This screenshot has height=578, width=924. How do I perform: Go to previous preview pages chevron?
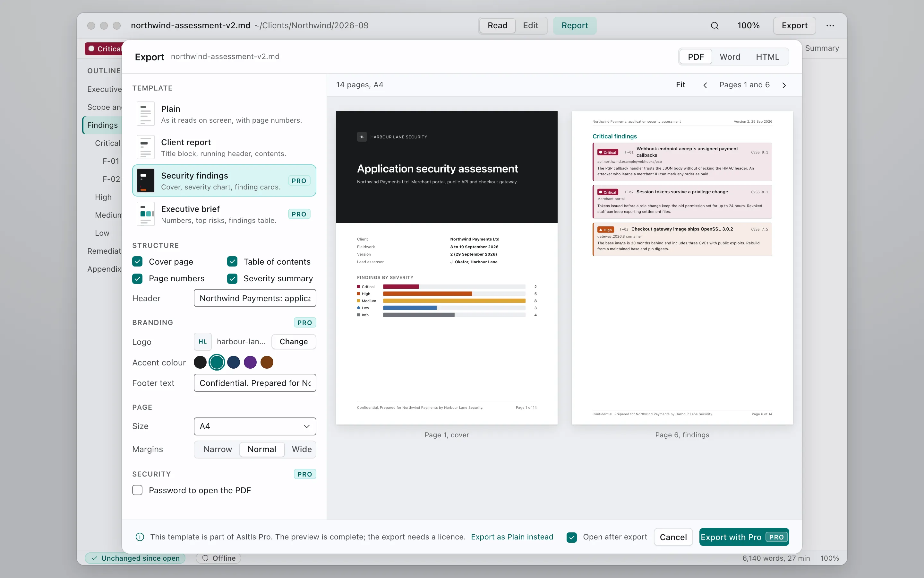tap(705, 85)
